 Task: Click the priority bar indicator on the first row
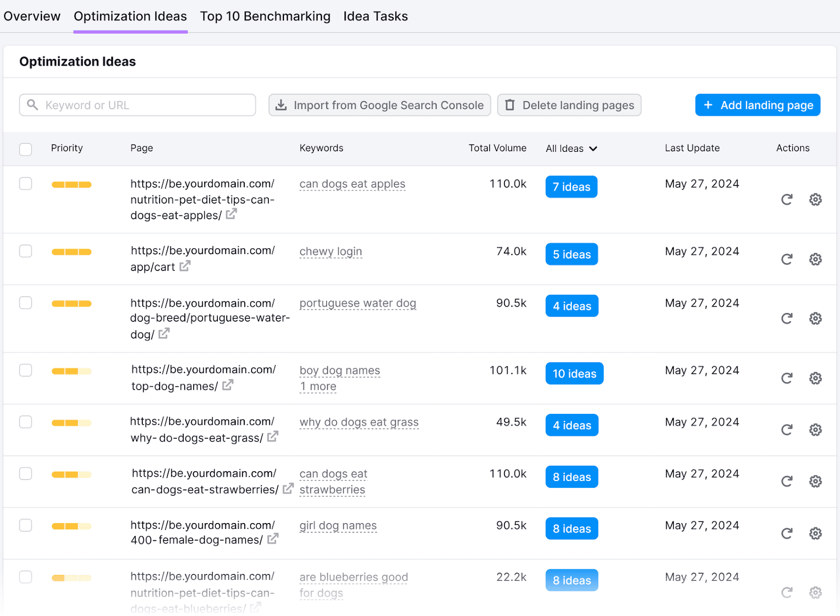(71, 184)
